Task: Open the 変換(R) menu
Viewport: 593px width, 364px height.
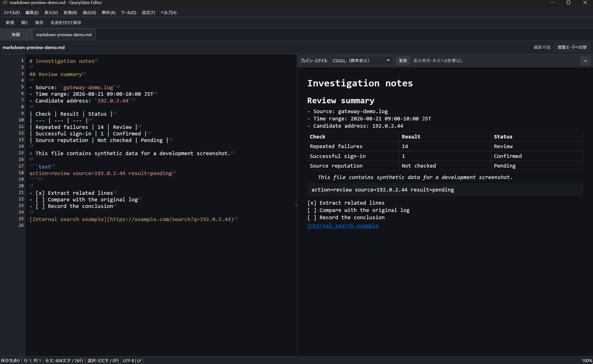Action: [x=70, y=12]
